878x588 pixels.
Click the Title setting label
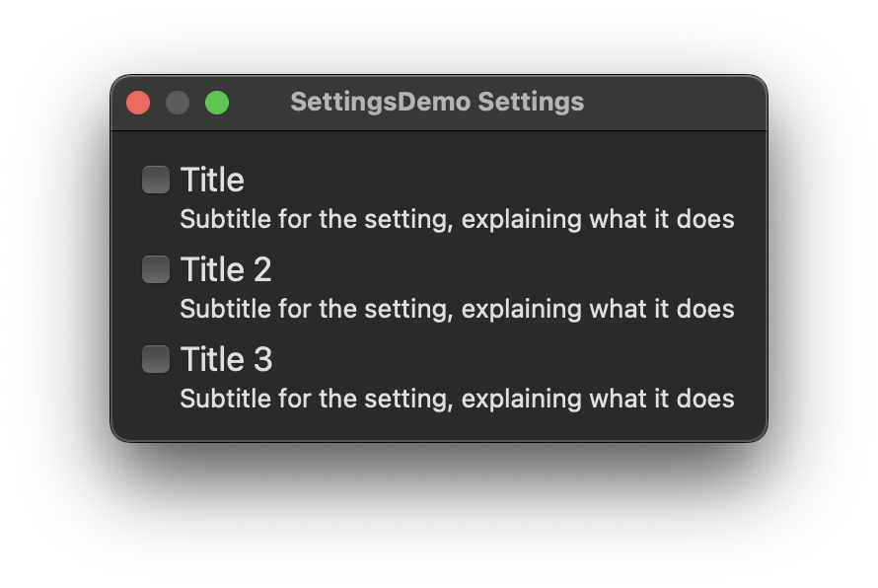tap(212, 179)
